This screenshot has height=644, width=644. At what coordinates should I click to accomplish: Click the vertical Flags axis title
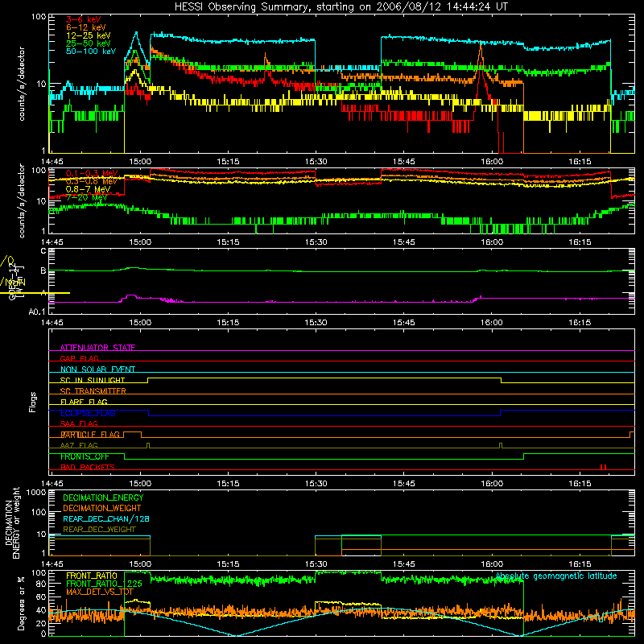tap(33, 402)
